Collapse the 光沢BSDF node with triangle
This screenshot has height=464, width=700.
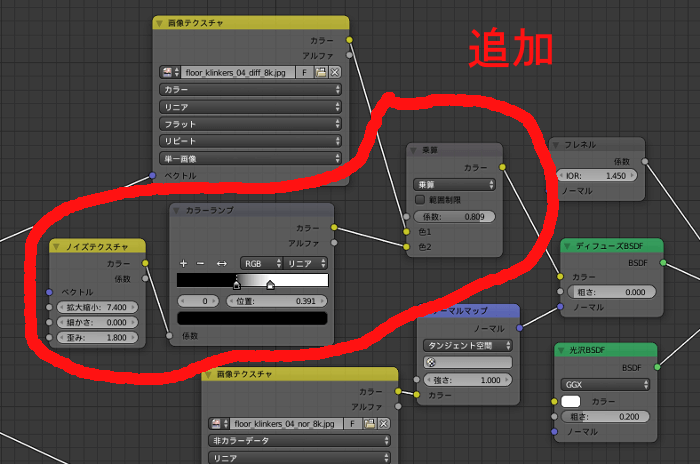[x=561, y=350]
